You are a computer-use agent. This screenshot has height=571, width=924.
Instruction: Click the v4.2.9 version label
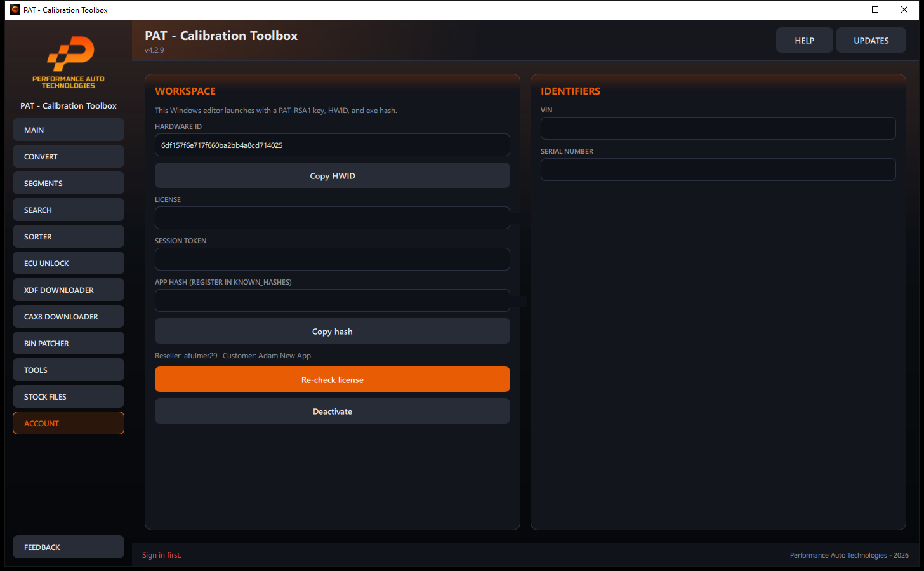(154, 50)
